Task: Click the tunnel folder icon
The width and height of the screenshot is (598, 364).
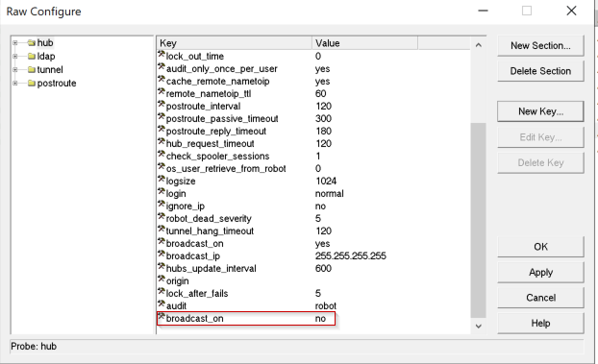Action: 32,70
